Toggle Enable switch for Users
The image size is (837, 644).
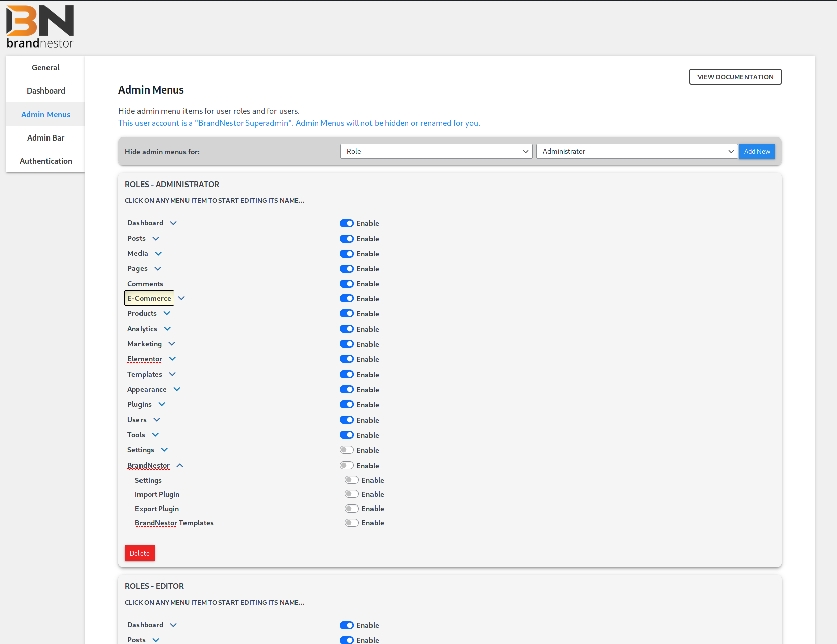click(x=347, y=420)
